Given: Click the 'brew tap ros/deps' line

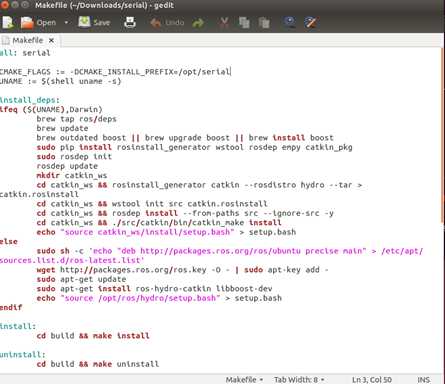Looking at the screenshot, I should click(76, 119).
